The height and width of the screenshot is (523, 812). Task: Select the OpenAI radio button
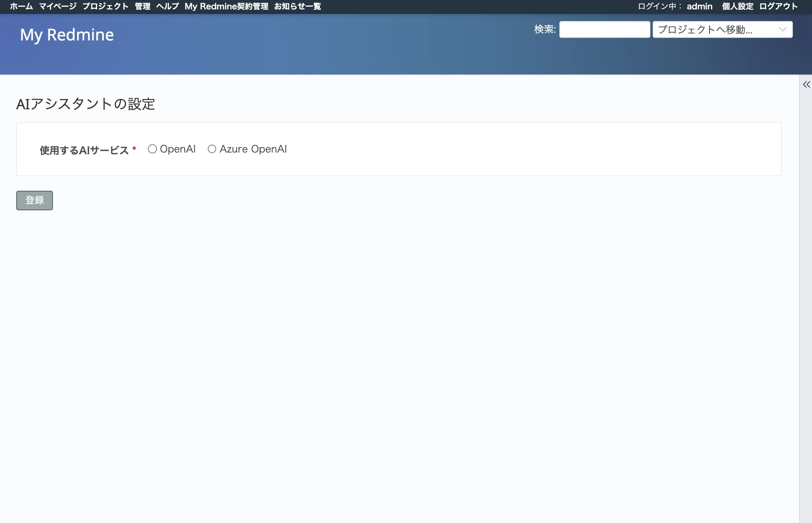152,149
